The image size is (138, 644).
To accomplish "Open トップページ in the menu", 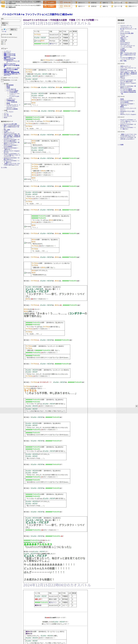I will point(7,51).
